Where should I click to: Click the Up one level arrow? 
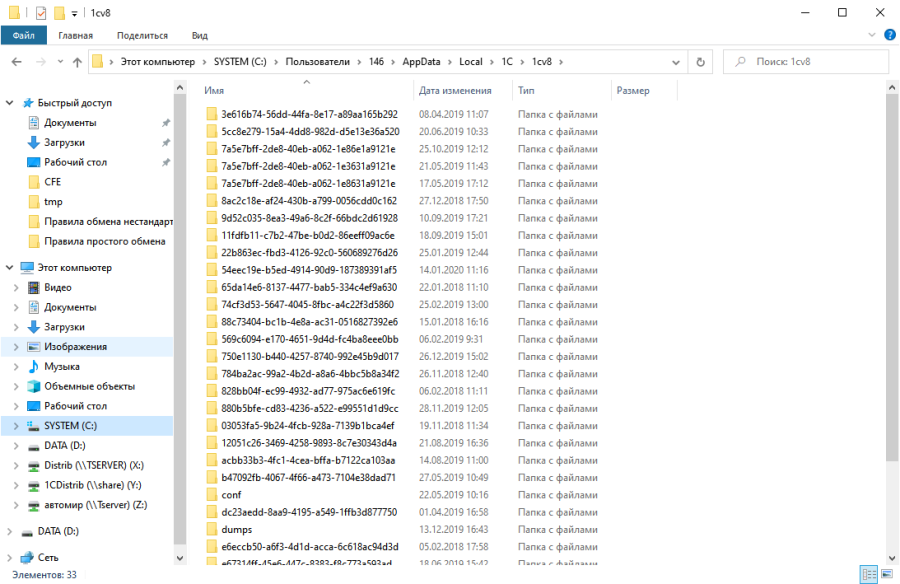(77, 62)
